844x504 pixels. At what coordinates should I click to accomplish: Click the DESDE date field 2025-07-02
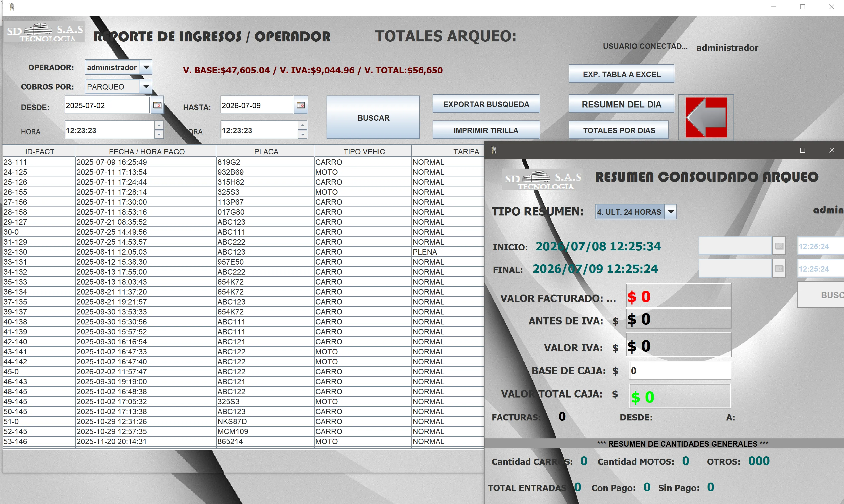(107, 105)
